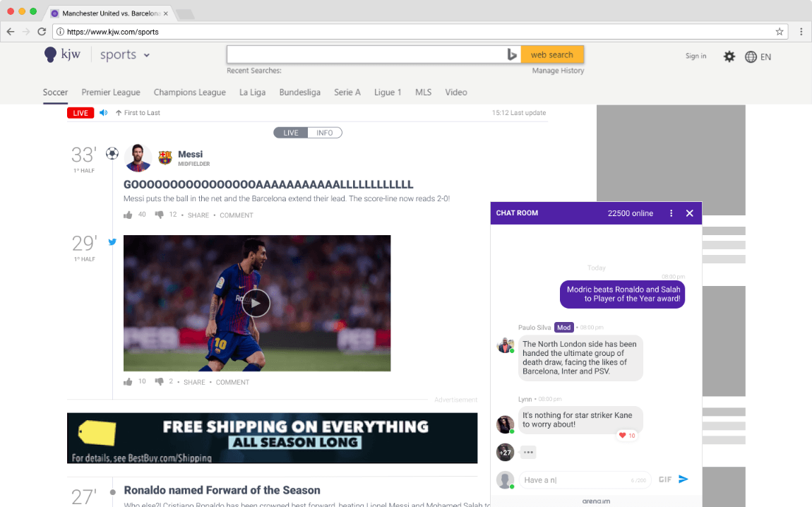Open the Bundesliga tab
This screenshot has width=812, height=507.
tap(300, 93)
